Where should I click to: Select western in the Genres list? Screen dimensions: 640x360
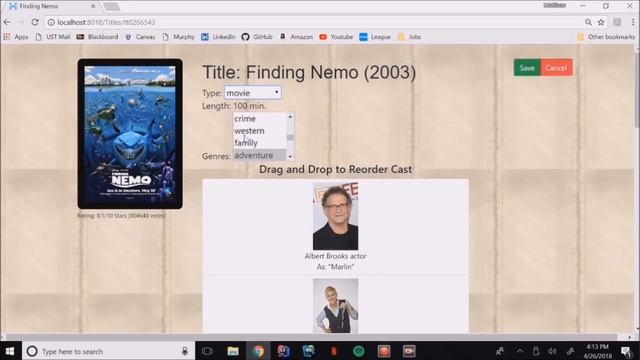pyautogui.click(x=260, y=131)
